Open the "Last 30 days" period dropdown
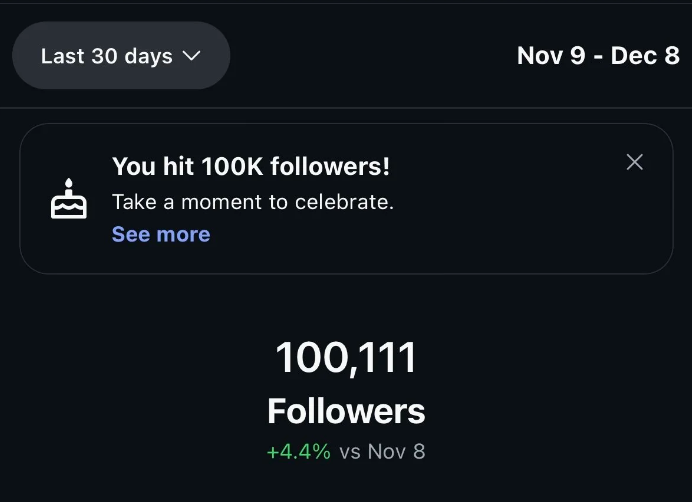Viewport: 692px width, 502px height. pyautogui.click(x=120, y=56)
